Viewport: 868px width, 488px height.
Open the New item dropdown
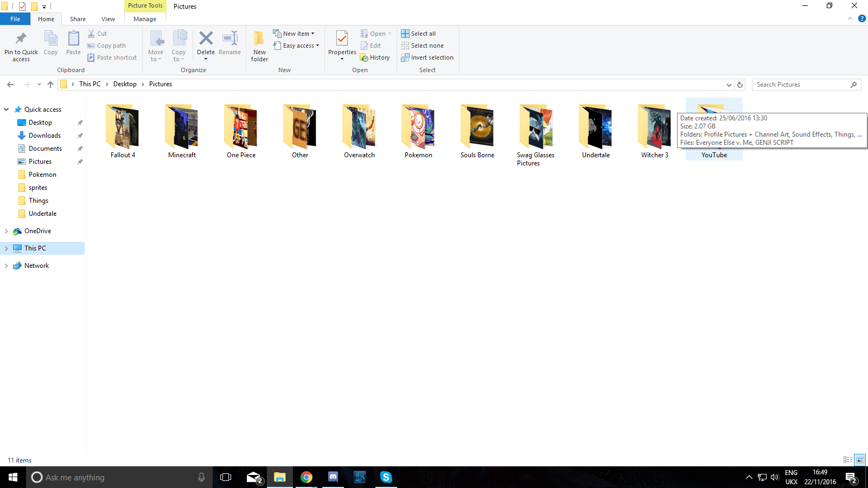pos(293,34)
